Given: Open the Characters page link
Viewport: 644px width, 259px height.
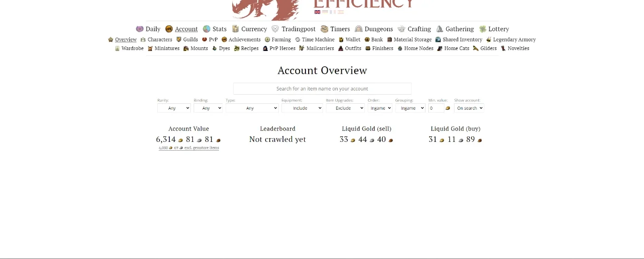Looking at the screenshot, I should [x=160, y=39].
